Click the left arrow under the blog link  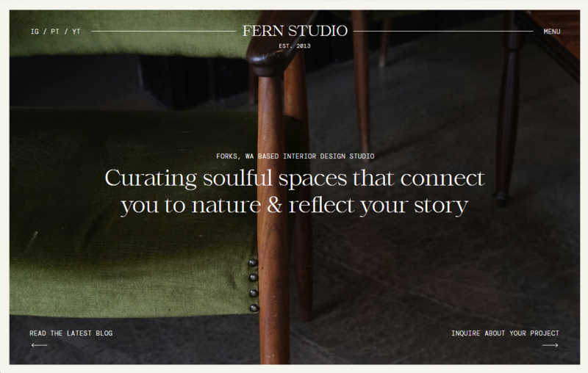(x=39, y=345)
